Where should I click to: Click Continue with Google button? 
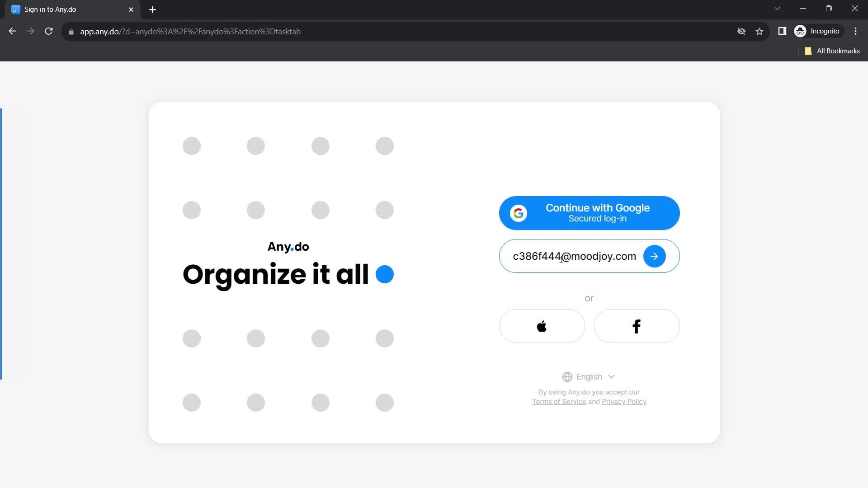tap(589, 213)
